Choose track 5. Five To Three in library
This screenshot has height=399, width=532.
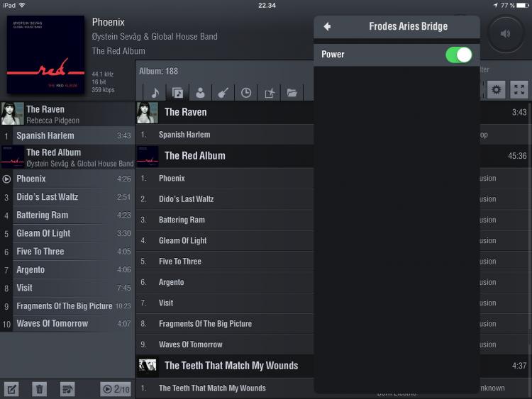pos(225,262)
